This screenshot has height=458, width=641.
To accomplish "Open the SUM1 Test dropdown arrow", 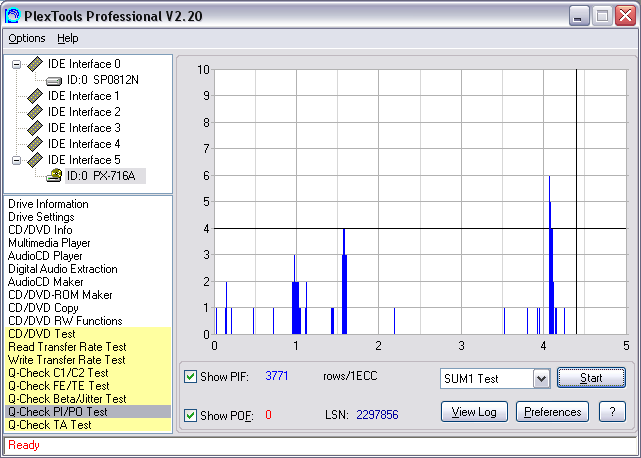I will 542,379.
